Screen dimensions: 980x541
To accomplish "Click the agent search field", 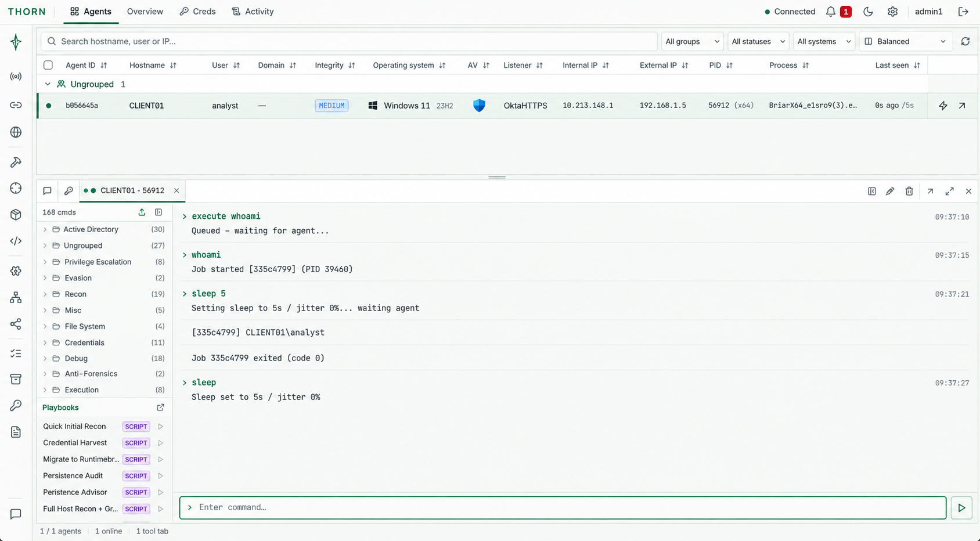I will (x=349, y=41).
